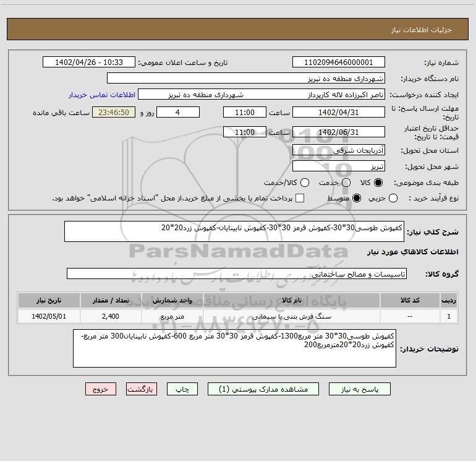This screenshot has width=476, height=461.
Task: Select the جزیی purchase type radio
Action: click(x=393, y=198)
